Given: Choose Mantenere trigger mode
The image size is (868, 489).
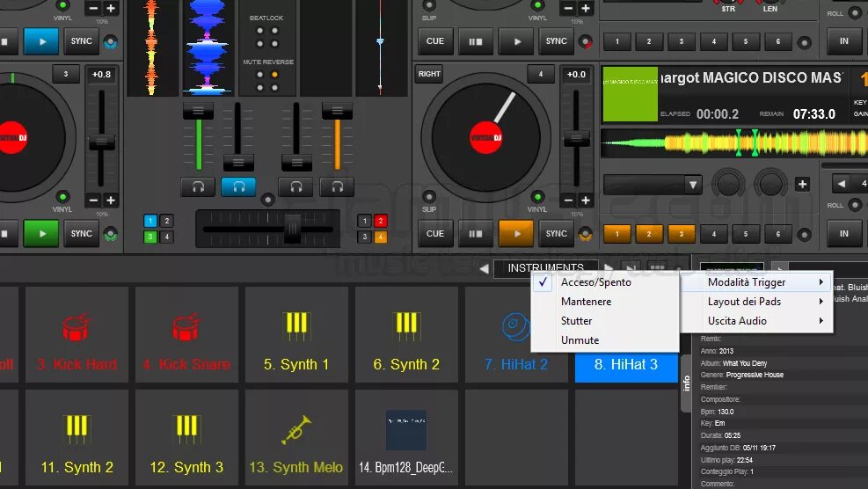Looking at the screenshot, I should (605, 302).
